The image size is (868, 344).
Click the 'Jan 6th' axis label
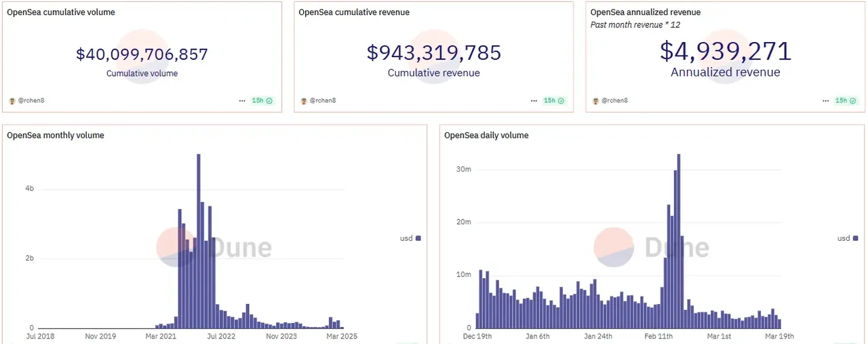(538, 336)
